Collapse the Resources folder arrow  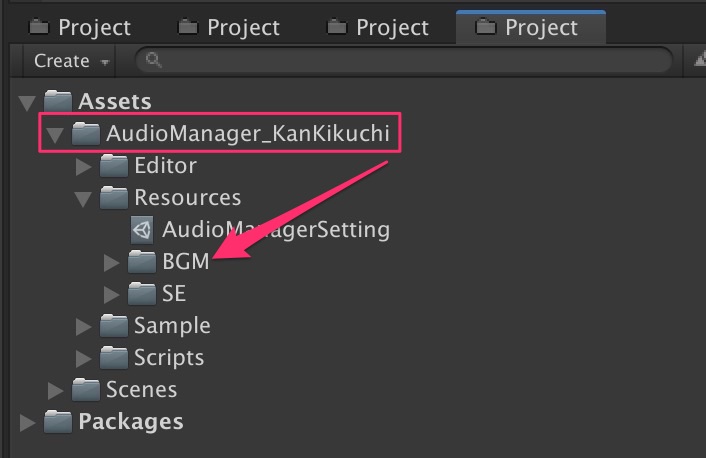84,199
